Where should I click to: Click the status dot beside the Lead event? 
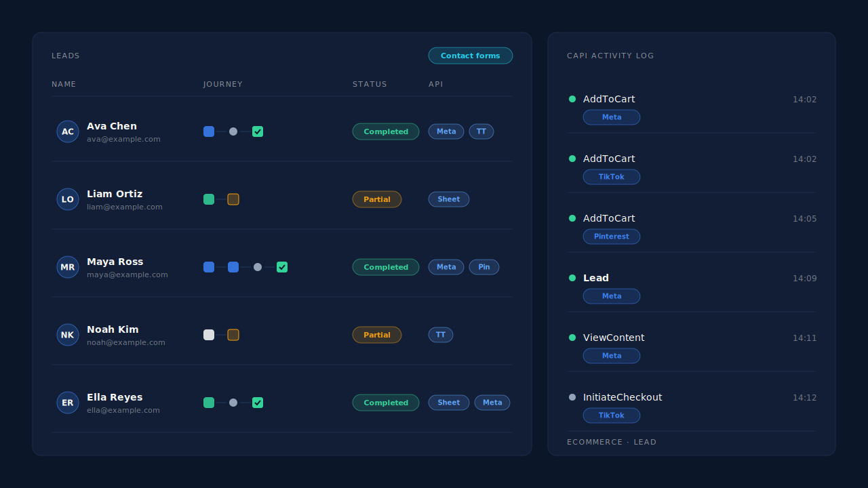[x=572, y=278]
